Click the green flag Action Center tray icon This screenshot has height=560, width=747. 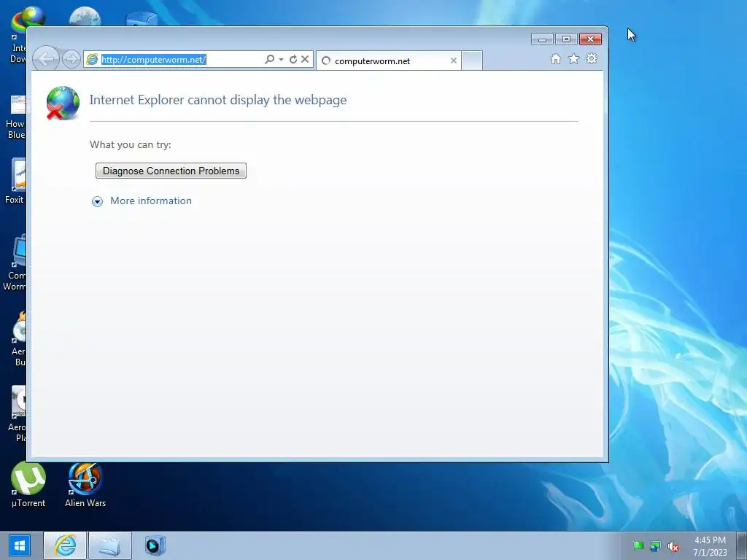(x=638, y=545)
